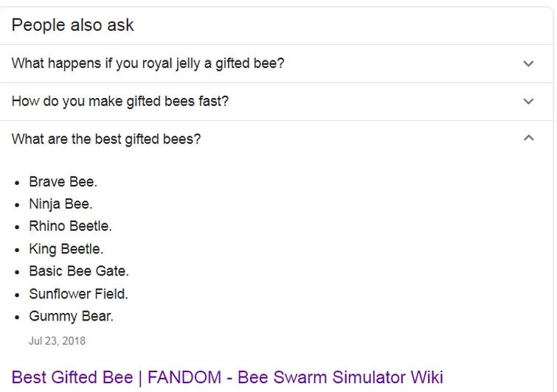This screenshot has height=392, width=557.
Task: Click the 'Rhino Beetle.' list entry
Action: [x=70, y=226]
